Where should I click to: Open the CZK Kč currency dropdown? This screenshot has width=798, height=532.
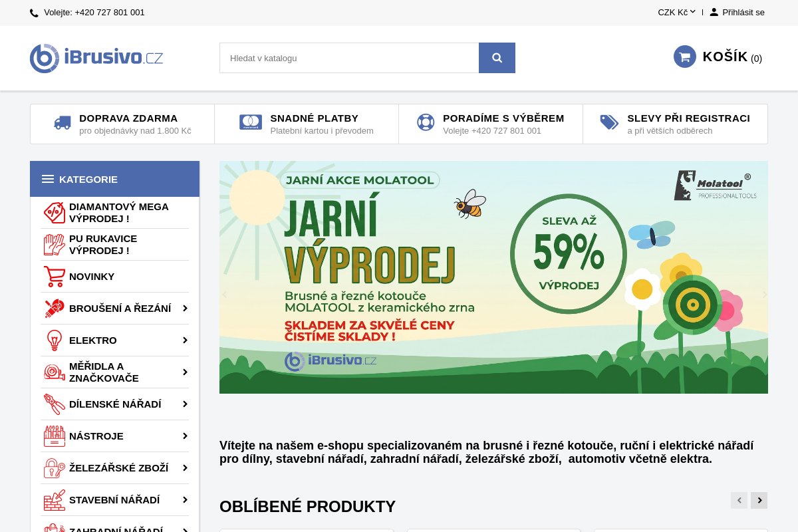click(x=676, y=12)
